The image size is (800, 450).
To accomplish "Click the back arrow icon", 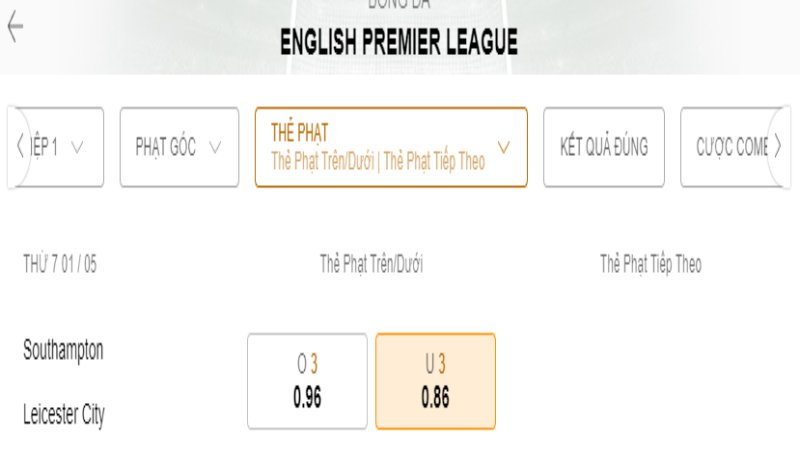I will (14, 29).
